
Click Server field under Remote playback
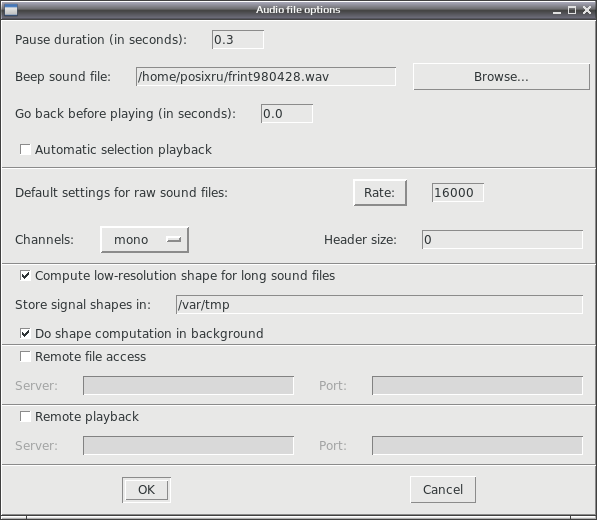pyautogui.click(x=188, y=445)
